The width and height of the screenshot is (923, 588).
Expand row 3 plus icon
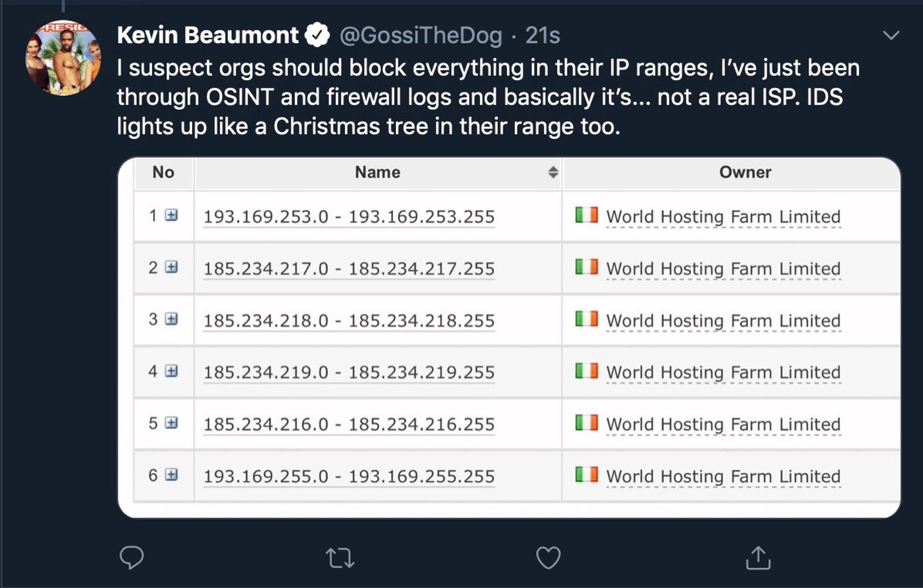point(171,319)
